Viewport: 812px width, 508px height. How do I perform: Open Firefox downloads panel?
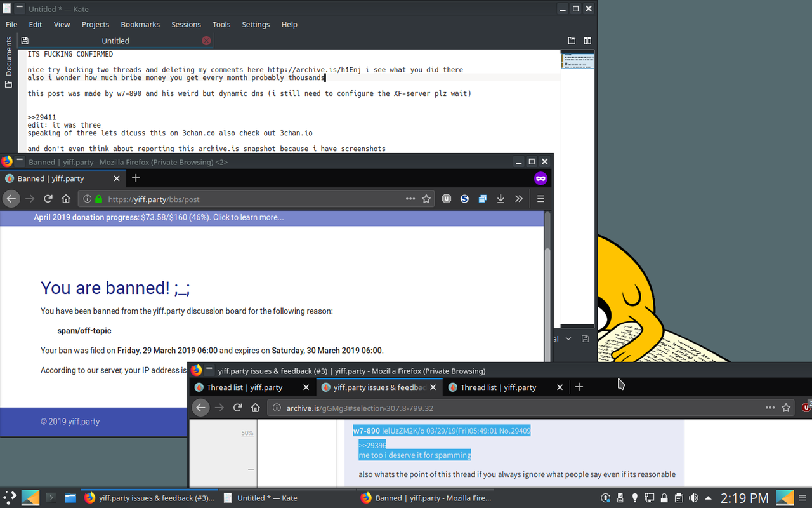501,199
